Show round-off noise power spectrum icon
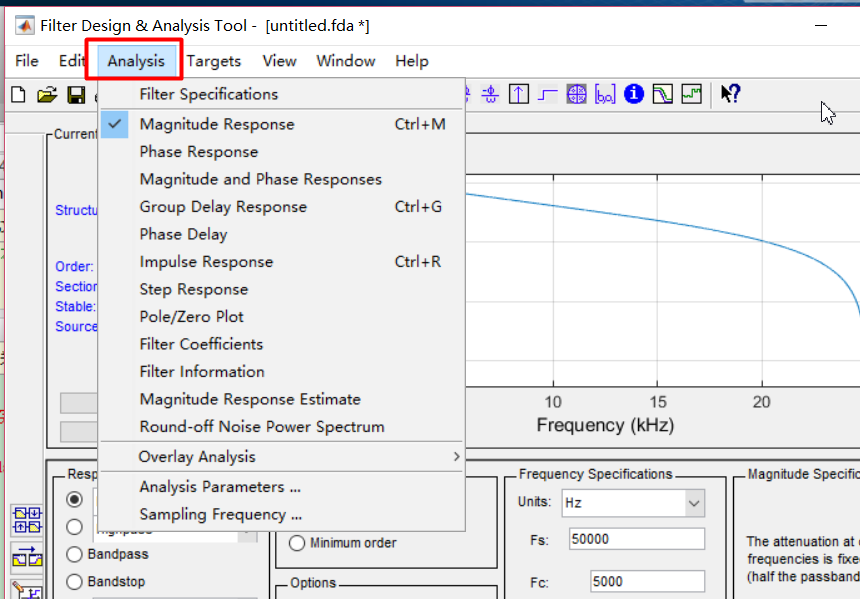 tap(692, 94)
